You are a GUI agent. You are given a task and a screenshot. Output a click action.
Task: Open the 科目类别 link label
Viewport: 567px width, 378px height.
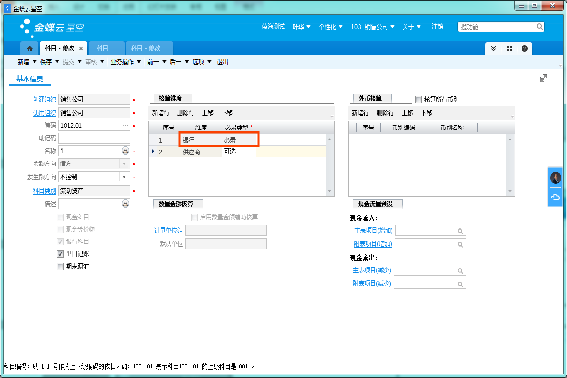click(44, 191)
